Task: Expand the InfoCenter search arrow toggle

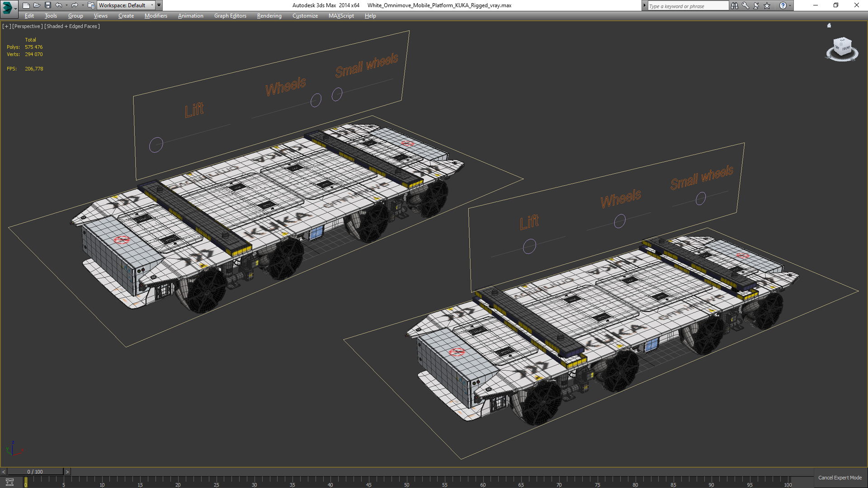Action: 644,5
